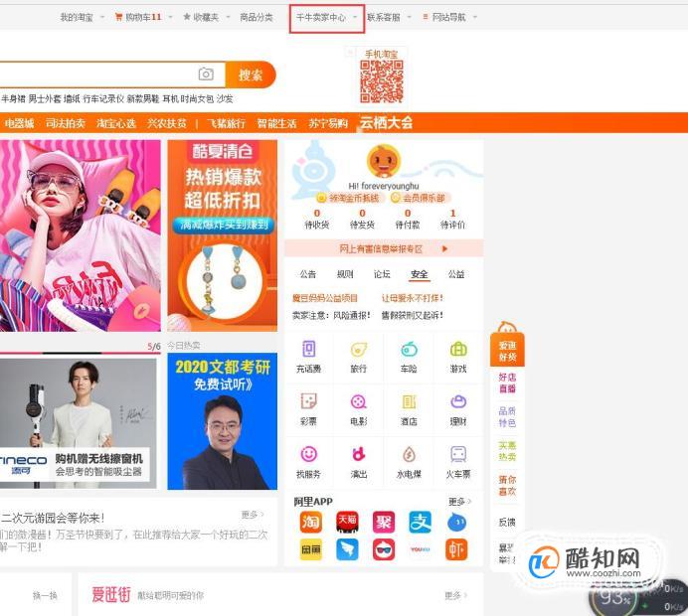Viewport: 688px width, 616px height.
Task: Switch to the 公益 tab
Action: point(456,274)
